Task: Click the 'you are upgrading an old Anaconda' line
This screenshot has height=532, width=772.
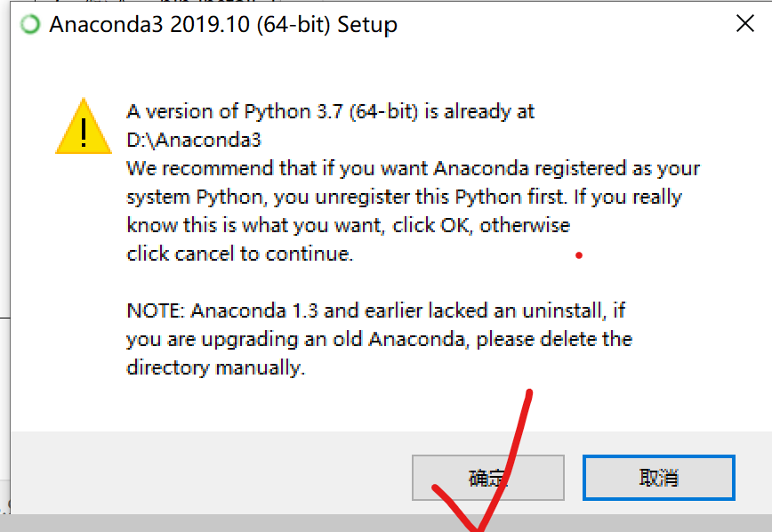Action: click(x=379, y=339)
